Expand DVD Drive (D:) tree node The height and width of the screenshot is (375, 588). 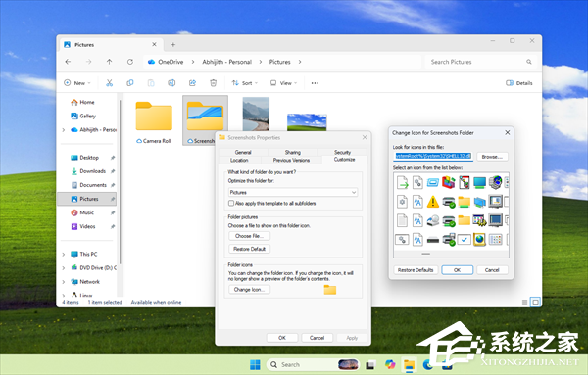click(64, 268)
